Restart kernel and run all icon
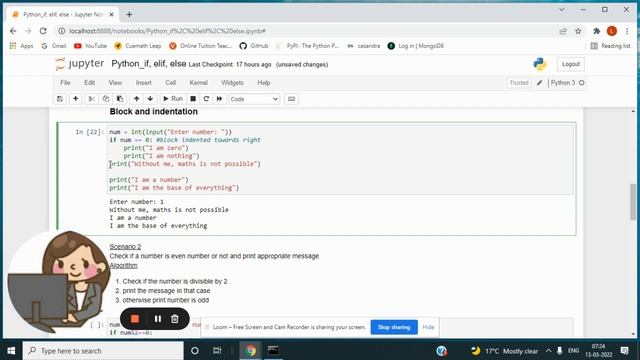Image resolution: width=640 pixels, height=360 pixels. (x=220, y=99)
